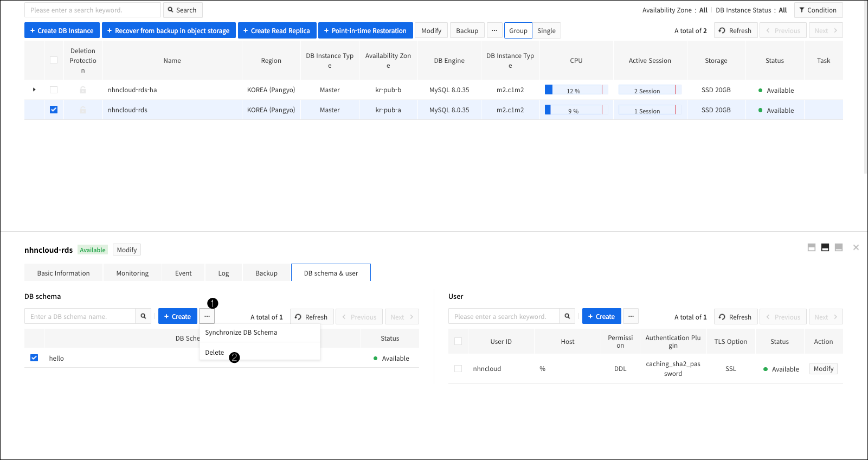
Task: Refresh the DB schema list
Action: pos(312,316)
